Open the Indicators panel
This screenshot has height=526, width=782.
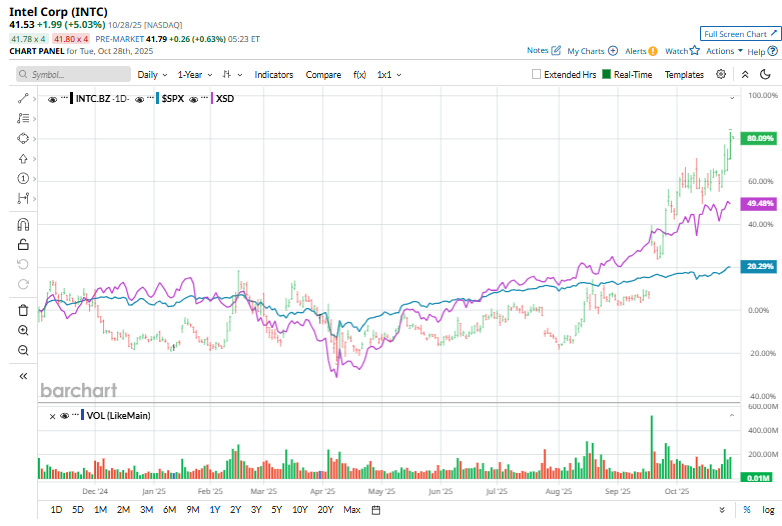274,74
